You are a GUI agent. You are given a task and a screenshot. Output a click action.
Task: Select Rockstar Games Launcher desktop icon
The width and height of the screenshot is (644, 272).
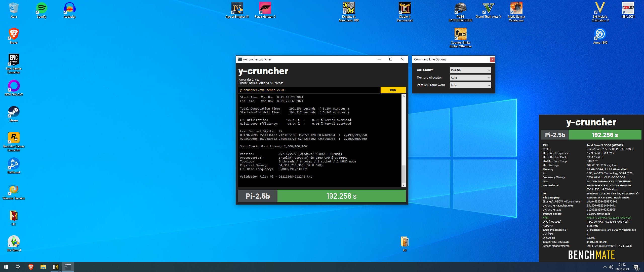pos(14,142)
